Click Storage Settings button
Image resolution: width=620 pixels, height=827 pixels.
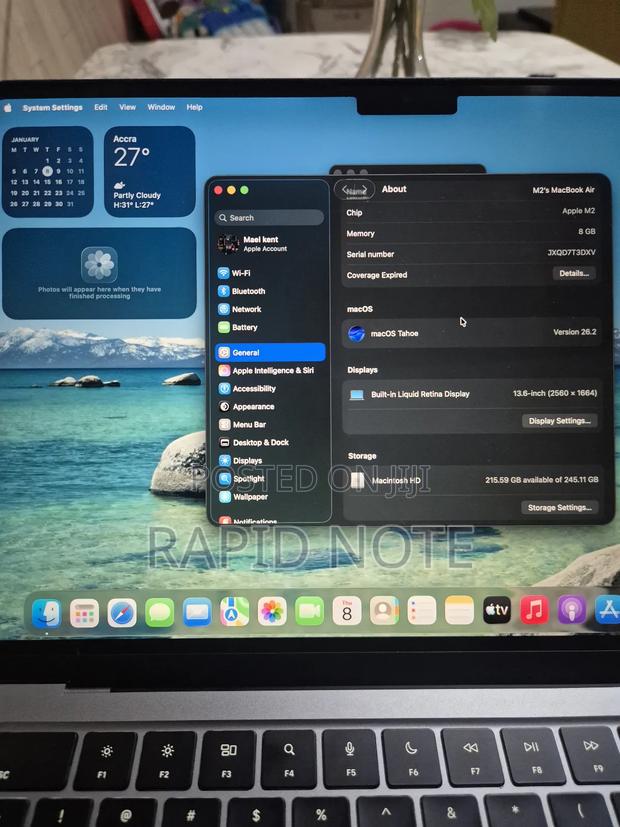[x=559, y=507]
